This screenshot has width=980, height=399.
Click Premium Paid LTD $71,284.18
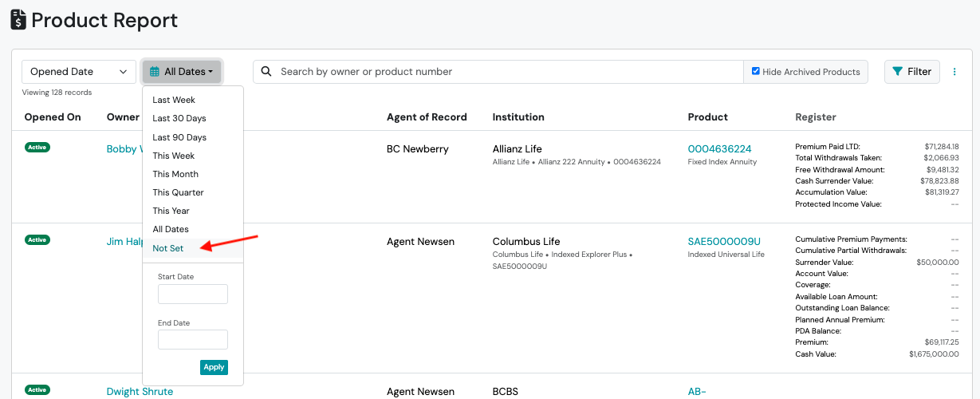tap(941, 147)
